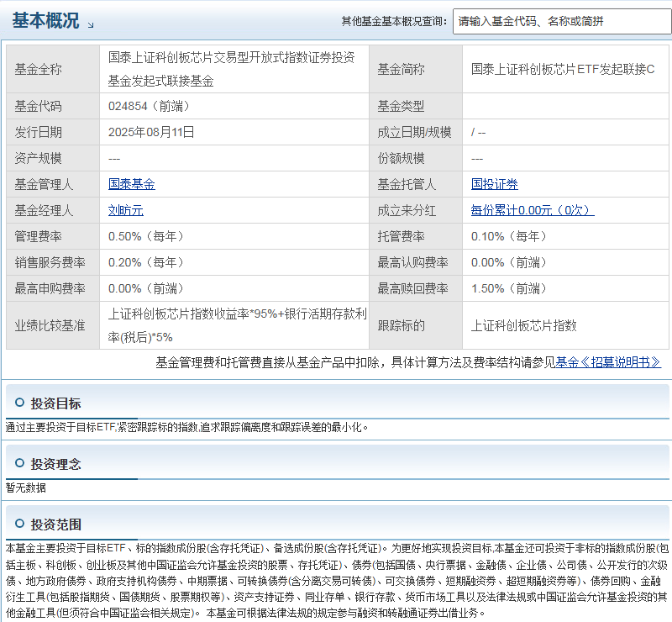This screenshot has height=622, width=672.
Task: Select the tracking target 上证科创板芯片指数
Action: [x=523, y=325]
